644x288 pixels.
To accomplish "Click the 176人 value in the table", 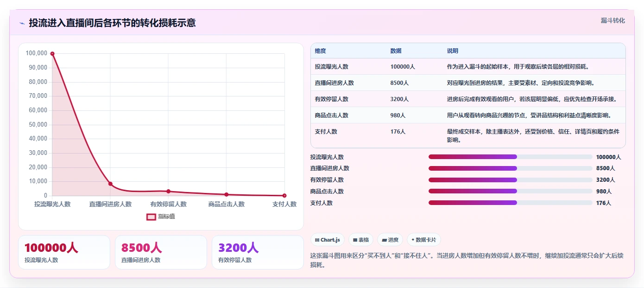I will [x=398, y=132].
